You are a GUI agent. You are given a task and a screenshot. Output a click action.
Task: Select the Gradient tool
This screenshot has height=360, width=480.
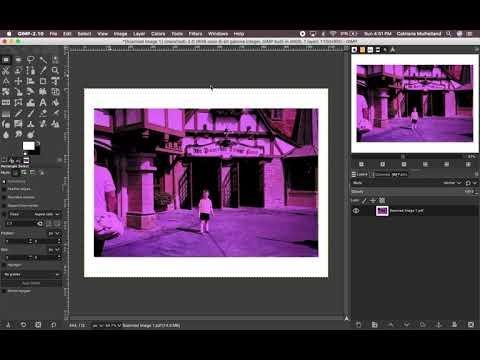[6, 113]
